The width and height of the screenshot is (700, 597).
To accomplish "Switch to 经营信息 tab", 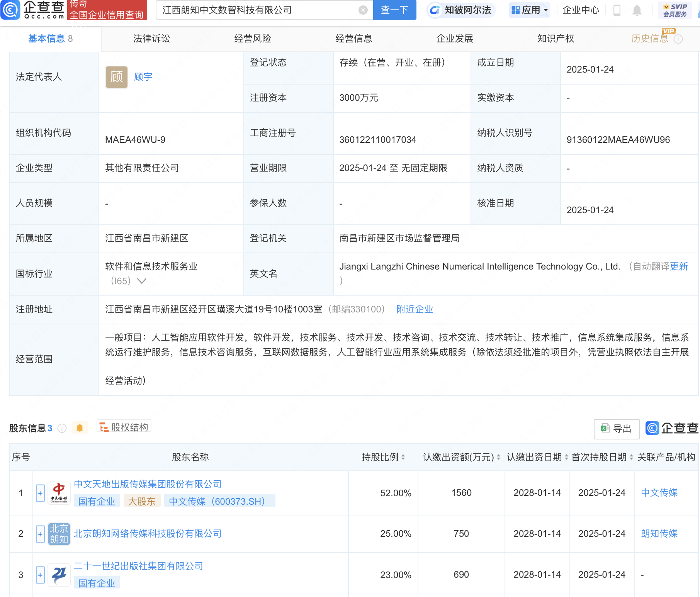I will pyautogui.click(x=354, y=39).
